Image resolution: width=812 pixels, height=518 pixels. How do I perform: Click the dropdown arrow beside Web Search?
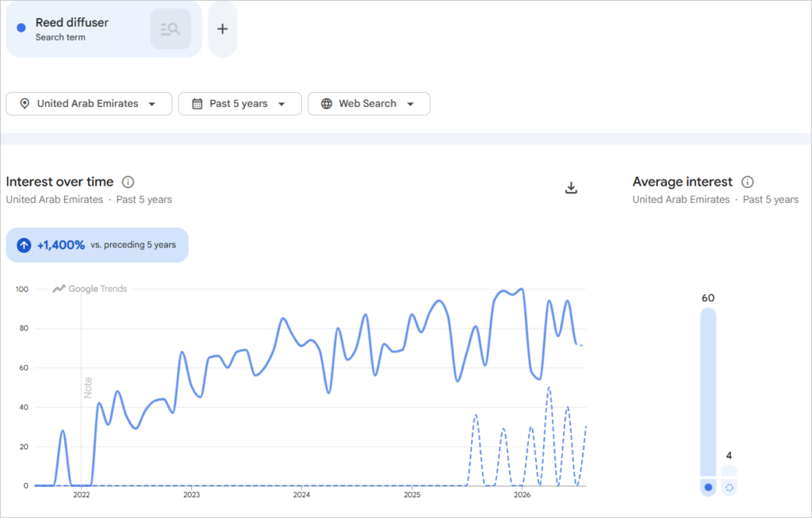point(410,104)
